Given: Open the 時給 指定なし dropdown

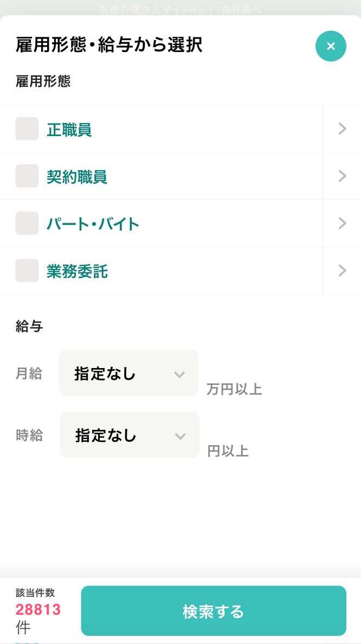Looking at the screenshot, I should (x=129, y=435).
